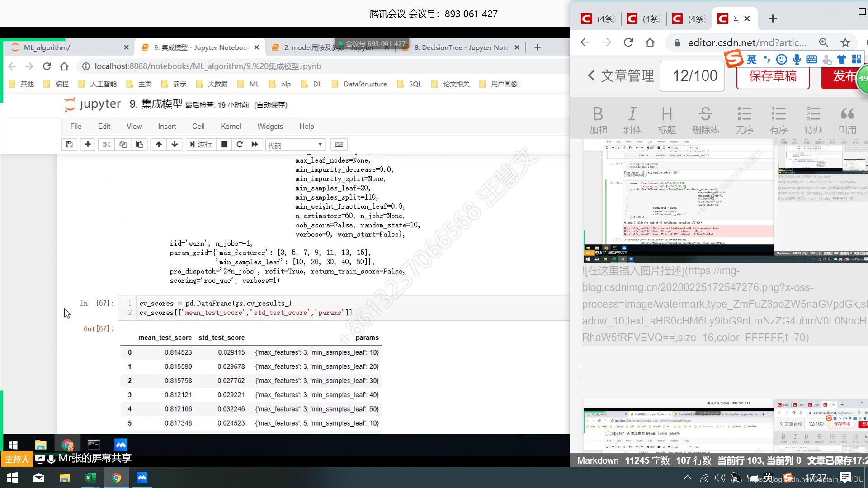Insert heading 标题 in CSDN editor
The height and width of the screenshot is (488, 868).
point(667,120)
